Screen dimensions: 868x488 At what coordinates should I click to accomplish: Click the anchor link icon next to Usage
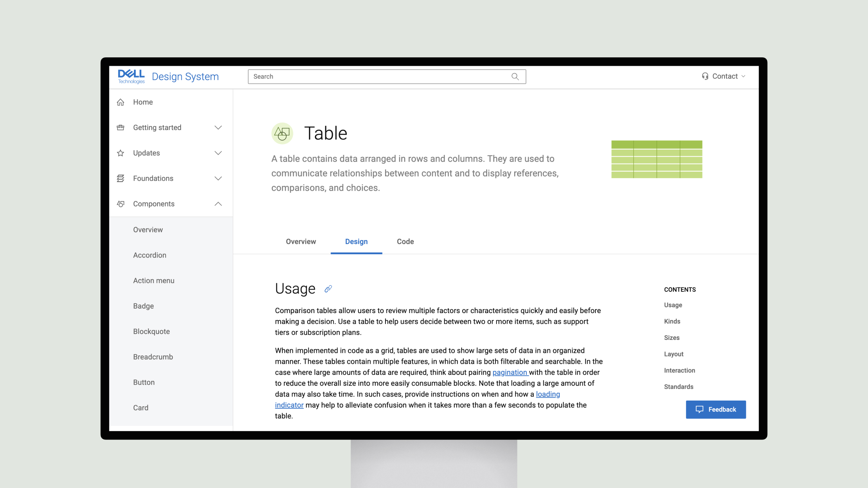(x=328, y=288)
